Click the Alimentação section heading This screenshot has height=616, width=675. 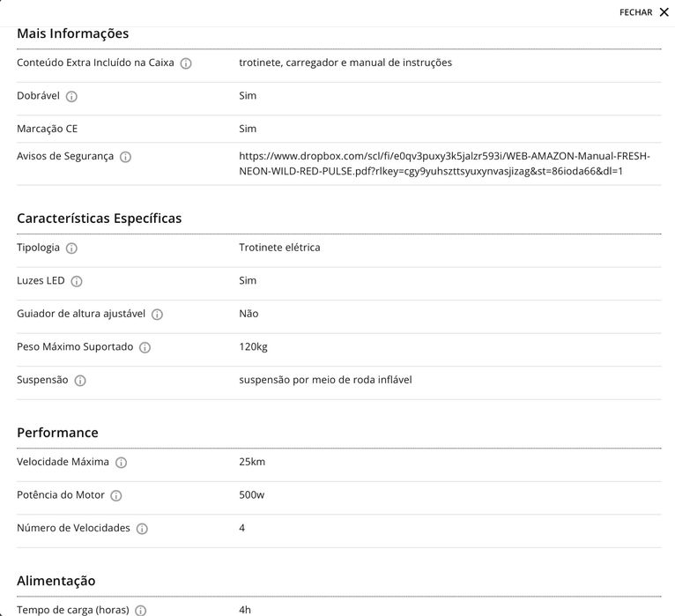[56, 581]
